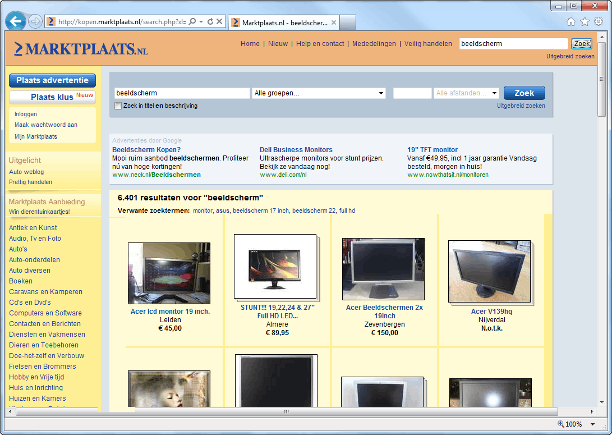Screen dimensions: 612x435
Task: Open the Huis en Inrichting category
Action: point(36,387)
